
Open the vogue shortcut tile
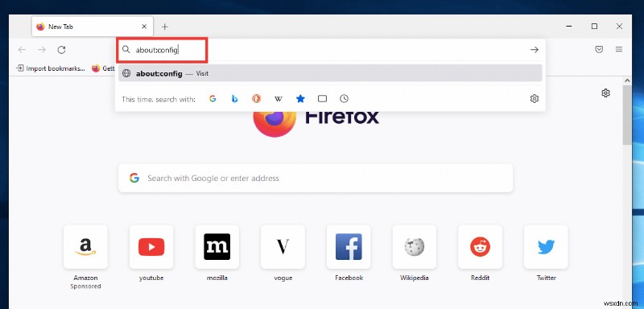(x=283, y=246)
